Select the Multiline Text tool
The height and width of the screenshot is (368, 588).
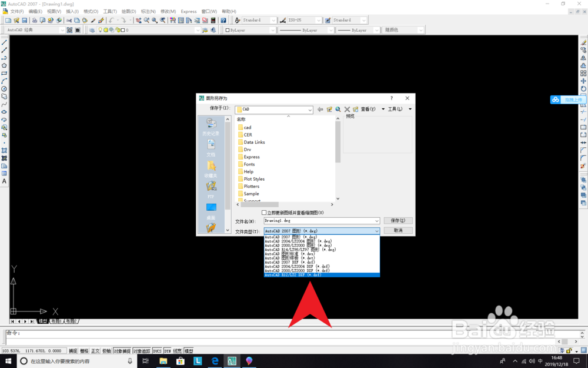(4, 181)
